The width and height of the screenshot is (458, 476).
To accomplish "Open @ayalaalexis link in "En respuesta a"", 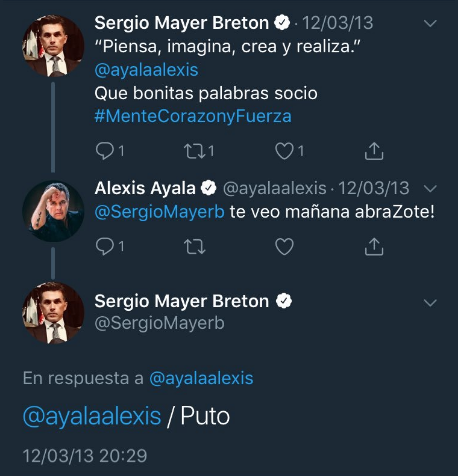I will click(201, 378).
